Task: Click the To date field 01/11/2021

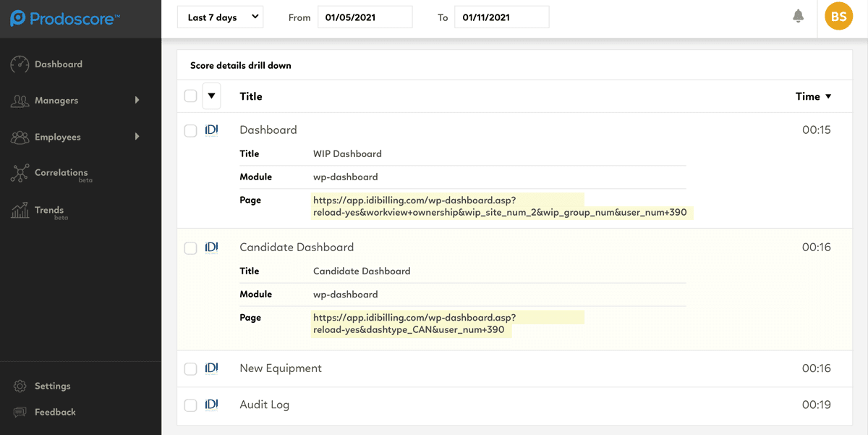Action: (502, 17)
